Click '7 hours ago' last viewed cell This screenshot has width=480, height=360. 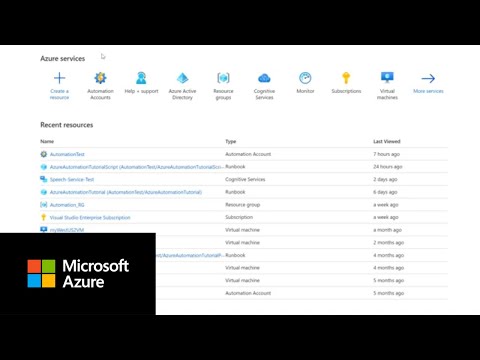pyautogui.click(x=386, y=154)
